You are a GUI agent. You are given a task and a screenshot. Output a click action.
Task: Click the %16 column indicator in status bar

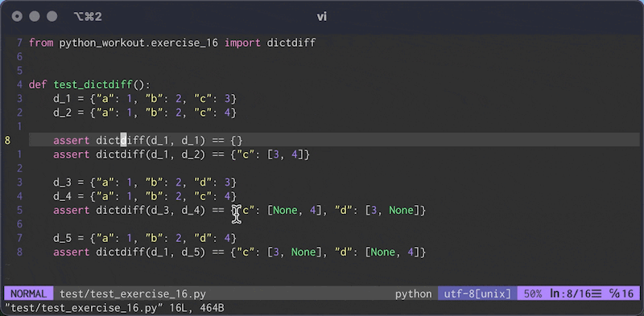tap(621, 293)
